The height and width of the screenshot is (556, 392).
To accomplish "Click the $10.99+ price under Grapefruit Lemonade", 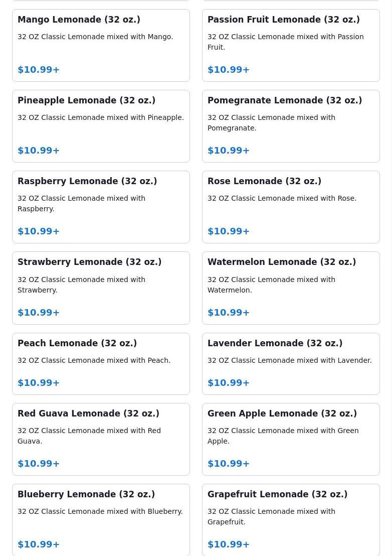I will point(229,544).
